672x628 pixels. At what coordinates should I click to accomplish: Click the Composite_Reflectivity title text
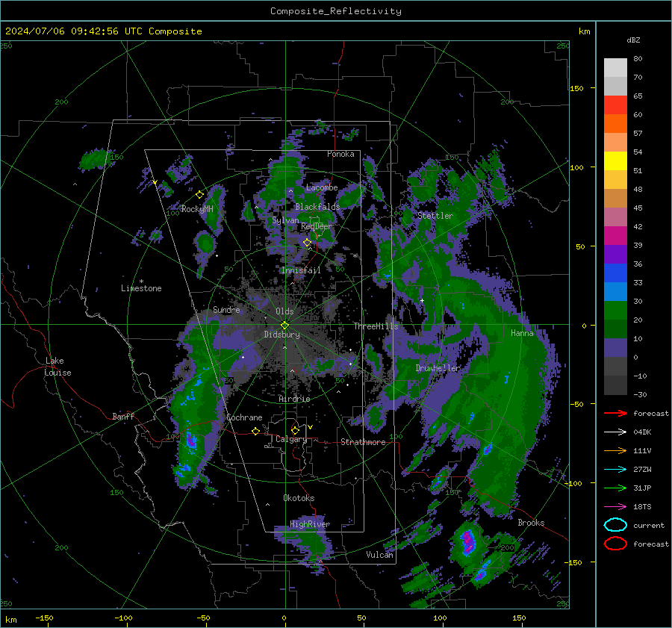336,11
